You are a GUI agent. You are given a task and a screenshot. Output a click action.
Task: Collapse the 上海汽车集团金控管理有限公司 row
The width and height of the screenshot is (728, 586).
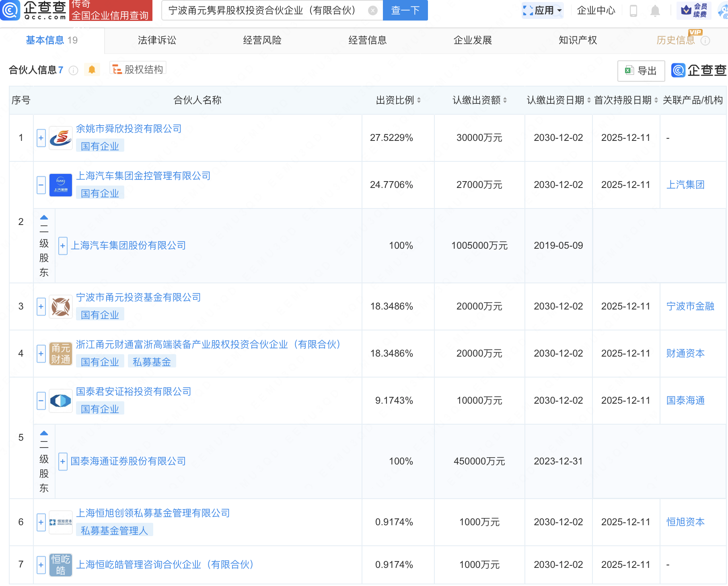point(41,185)
